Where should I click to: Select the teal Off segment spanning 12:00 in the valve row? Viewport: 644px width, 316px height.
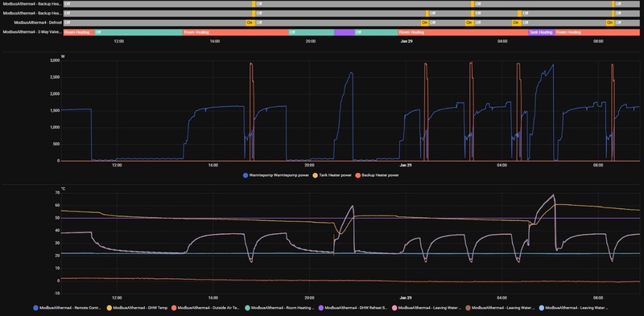138,32
